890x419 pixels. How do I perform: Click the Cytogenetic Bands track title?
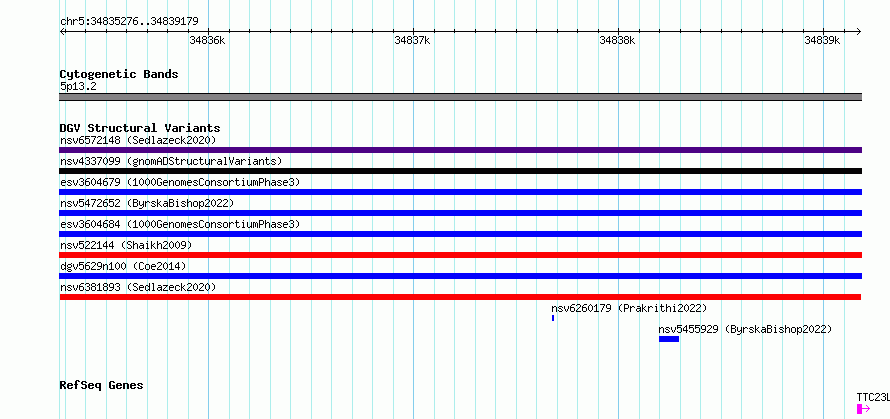point(119,74)
